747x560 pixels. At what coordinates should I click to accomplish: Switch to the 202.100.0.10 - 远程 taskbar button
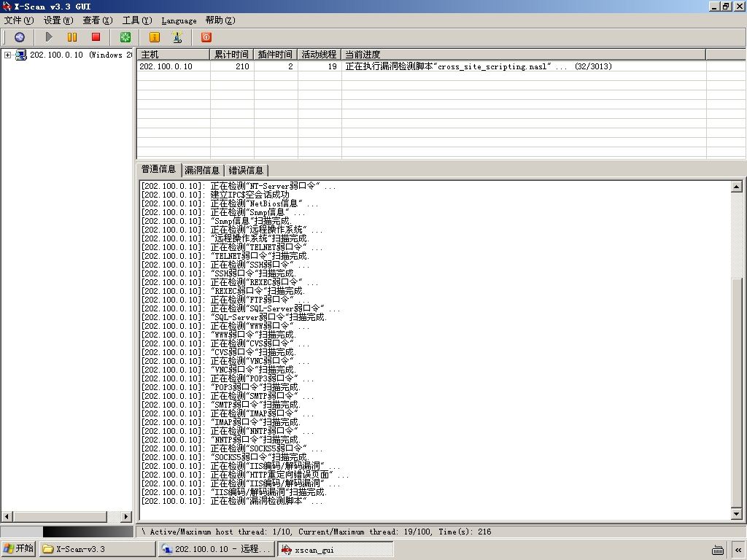[217, 549]
